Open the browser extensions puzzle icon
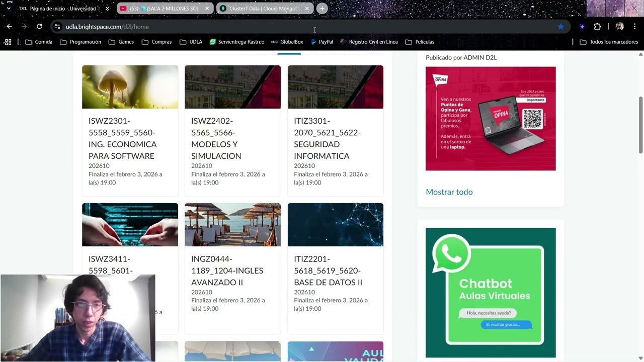This screenshot has width=644, height=362. point(597,27)
